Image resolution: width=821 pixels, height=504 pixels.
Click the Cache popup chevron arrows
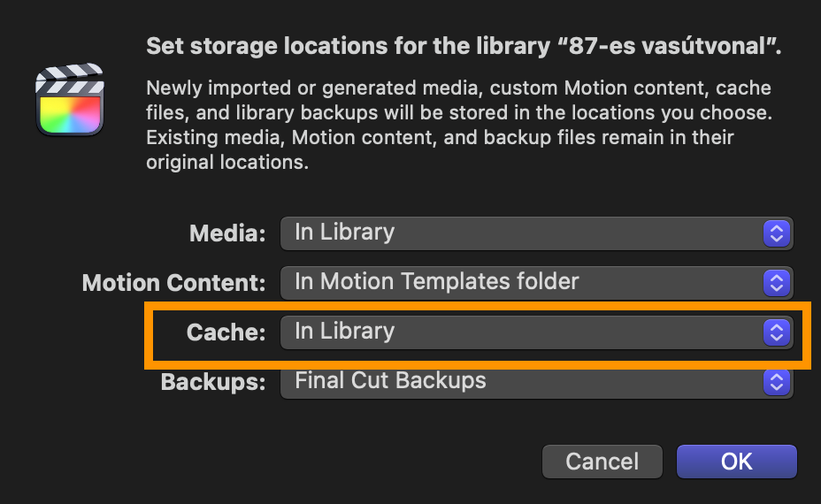(x=777, y=332)
